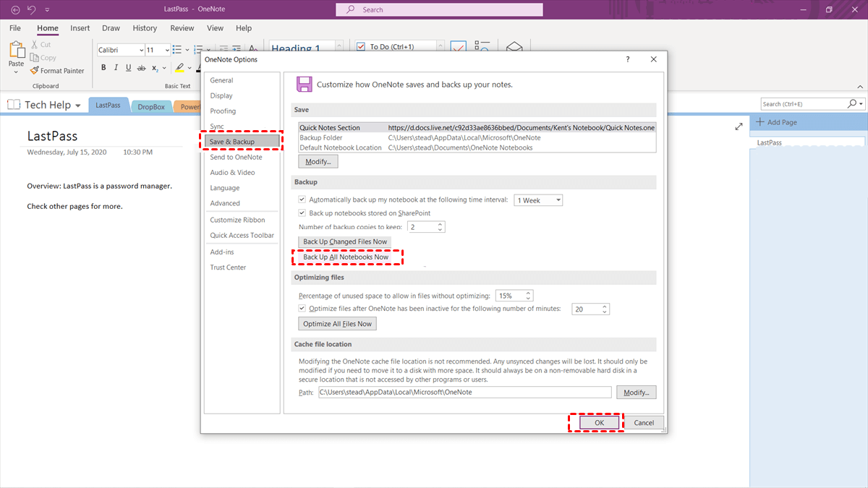Viewport: 868px width, 488px height.
Task: Click the Help question mark in OneNote Options
Action: click(x=627, y=59)
